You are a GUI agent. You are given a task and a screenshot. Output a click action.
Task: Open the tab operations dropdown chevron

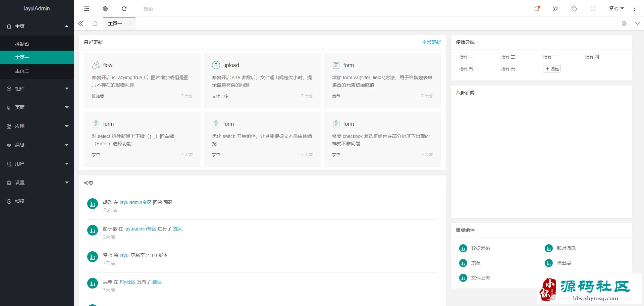click(637, 23)
